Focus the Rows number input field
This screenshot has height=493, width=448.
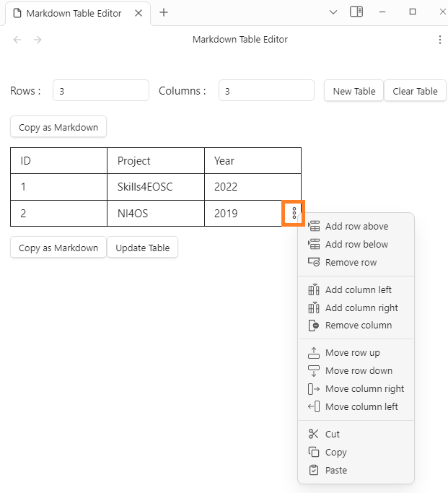(x=100, y=91)
